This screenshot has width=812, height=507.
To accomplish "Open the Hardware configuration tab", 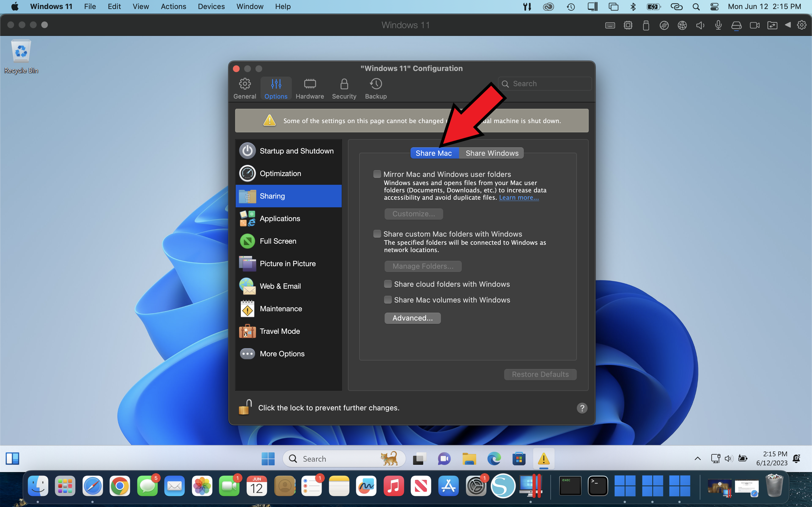I will (x=309, y=88).
